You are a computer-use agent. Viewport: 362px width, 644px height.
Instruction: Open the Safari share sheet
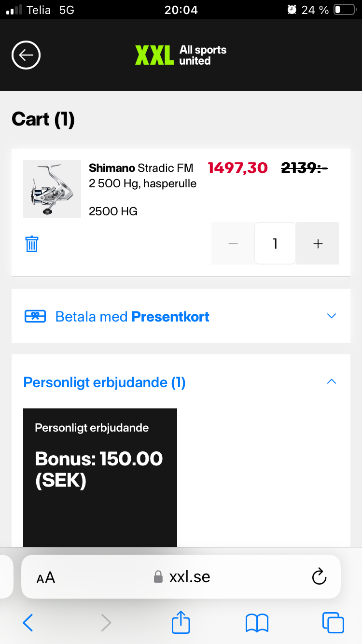tap(181, 623)
